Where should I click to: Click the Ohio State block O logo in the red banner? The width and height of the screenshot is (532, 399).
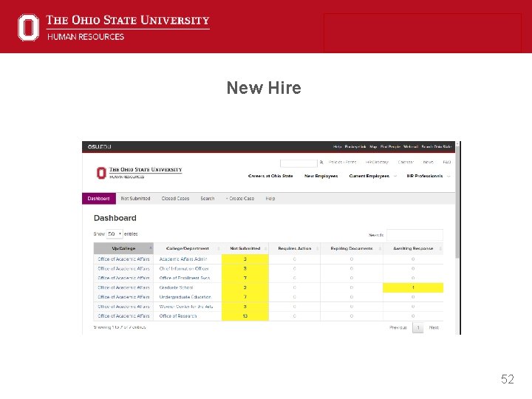point(29,27)
